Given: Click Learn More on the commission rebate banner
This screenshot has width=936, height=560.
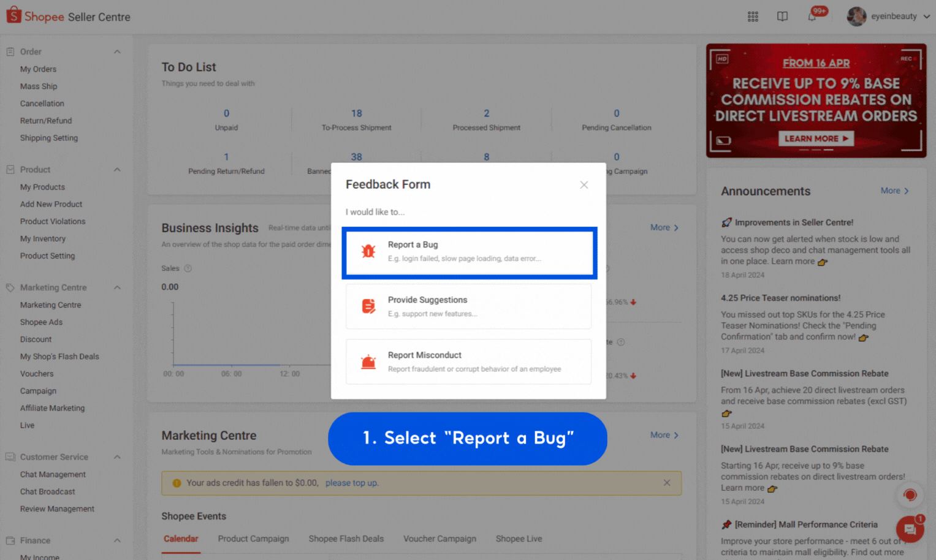Looking at the screenshot, I should click(x=816, y=138).
